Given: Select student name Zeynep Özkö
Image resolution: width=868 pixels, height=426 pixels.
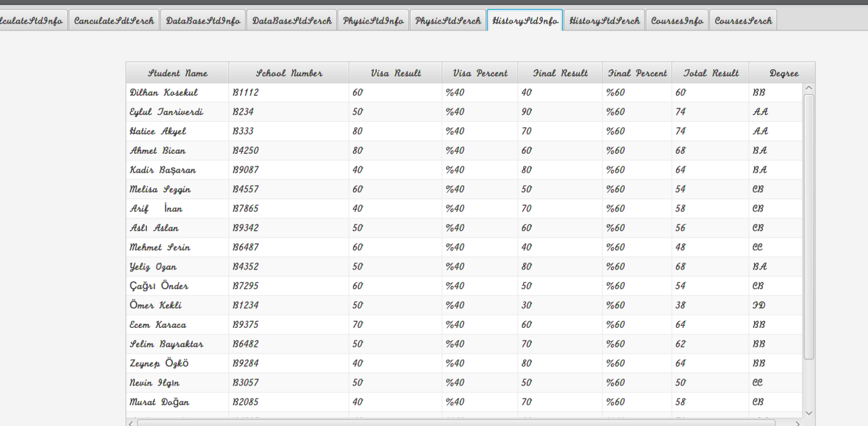Looking at the screenshot, I should tap(159, 364).
